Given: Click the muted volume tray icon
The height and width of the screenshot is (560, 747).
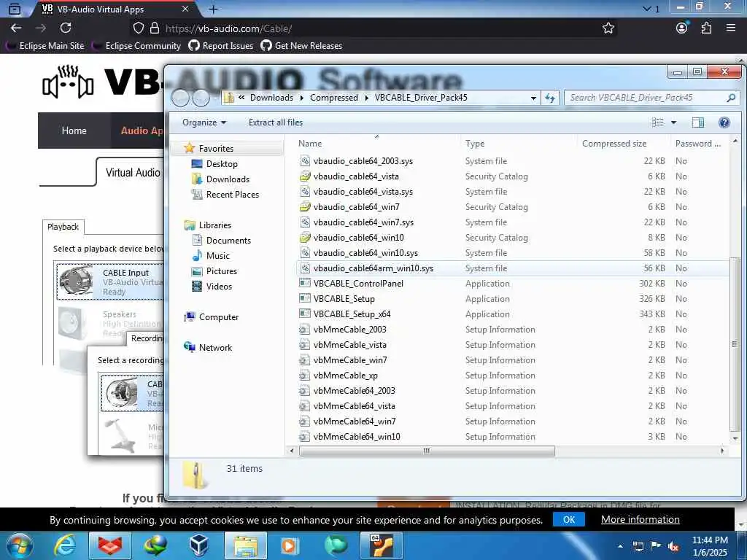Looking at the screenshot, I should pos(673,546).
